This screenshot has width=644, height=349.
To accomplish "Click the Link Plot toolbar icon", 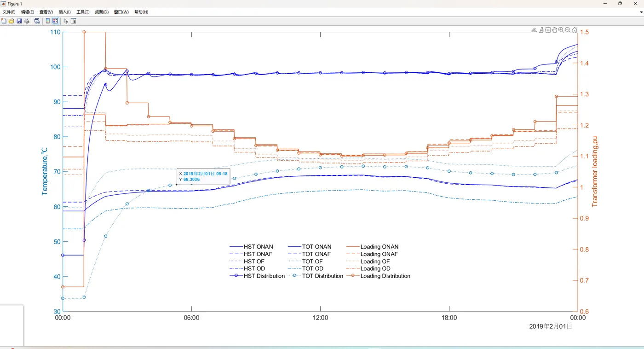I will coord(37,21).
